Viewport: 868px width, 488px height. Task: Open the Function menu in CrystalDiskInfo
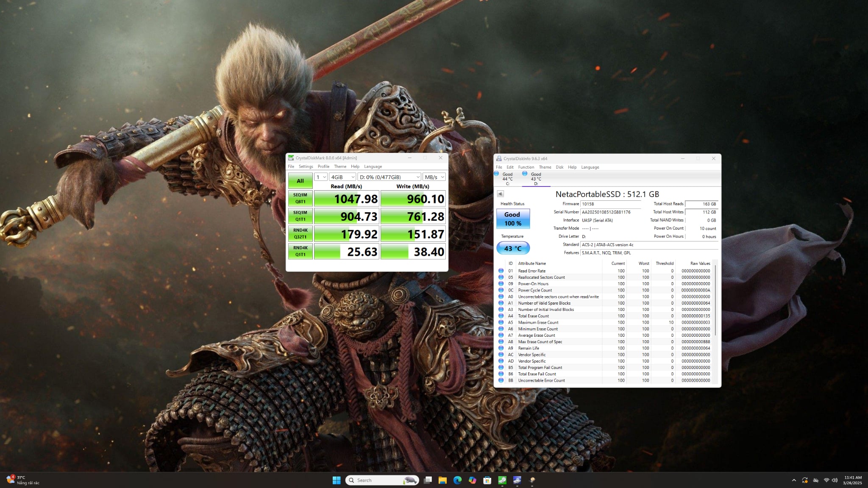pyautogui.click(x=526, y=167)
